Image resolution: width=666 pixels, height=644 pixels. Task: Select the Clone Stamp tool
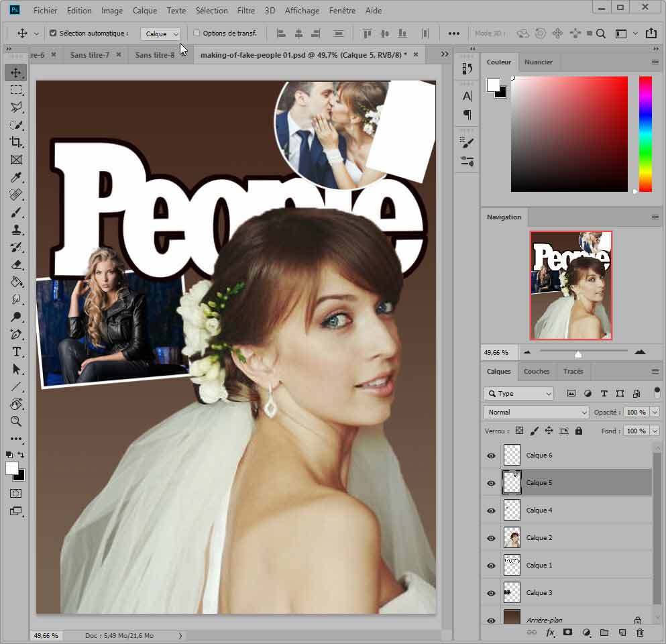coord(16,230)
